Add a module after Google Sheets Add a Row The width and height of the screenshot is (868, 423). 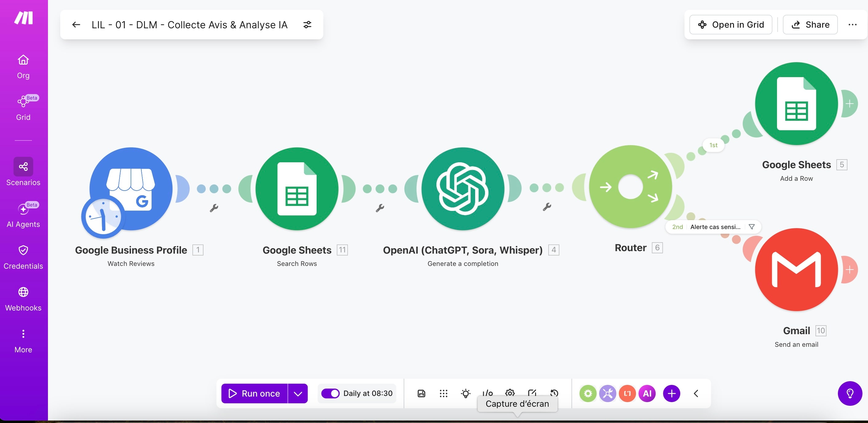tap(850, 104)
